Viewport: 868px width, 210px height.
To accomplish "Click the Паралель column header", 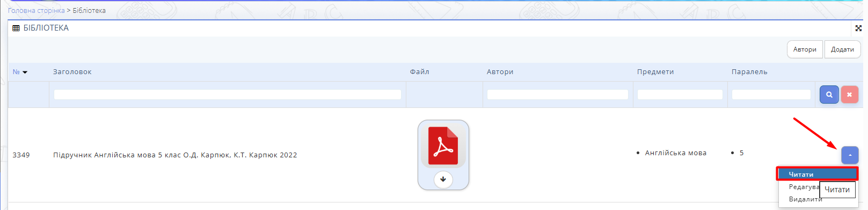I will tap(749, 72).
